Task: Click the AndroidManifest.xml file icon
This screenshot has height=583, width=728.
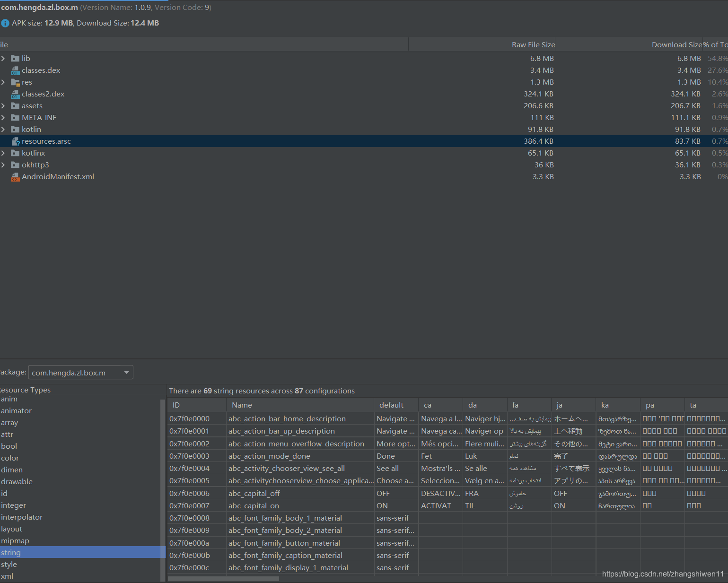Action: [15, 177]
